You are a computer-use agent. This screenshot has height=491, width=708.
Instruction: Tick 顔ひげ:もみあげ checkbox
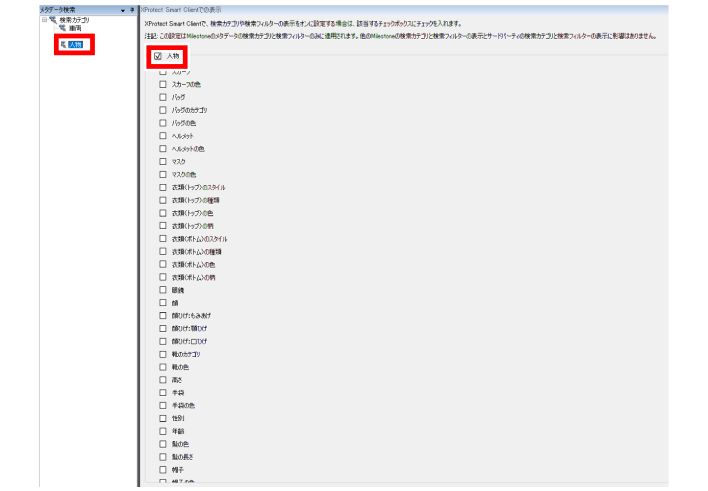(x=163, y=316)
